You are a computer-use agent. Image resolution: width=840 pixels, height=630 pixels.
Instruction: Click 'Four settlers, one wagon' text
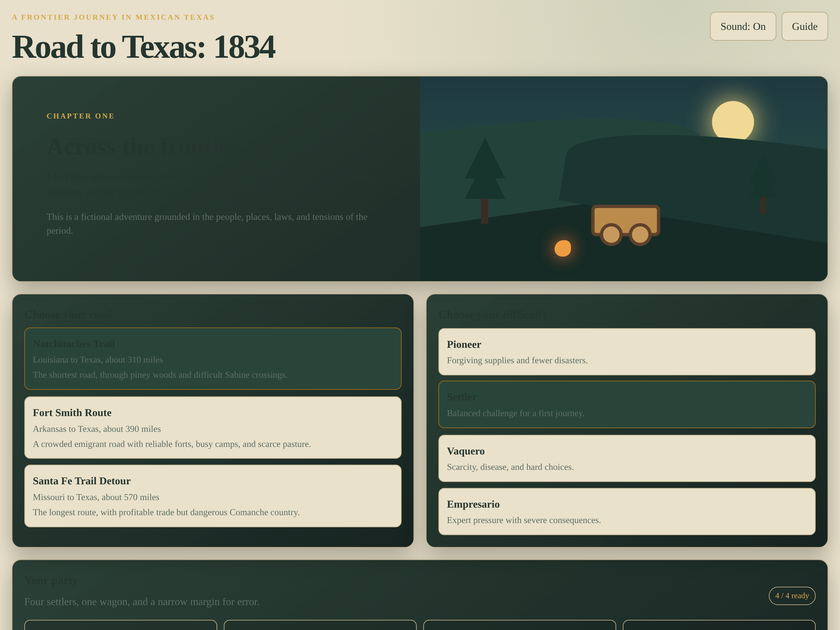(142, 601)
